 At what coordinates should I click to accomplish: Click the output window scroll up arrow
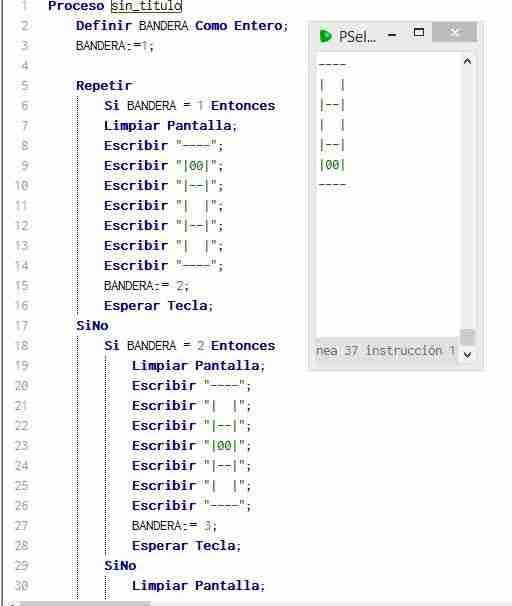click(467, 61)
